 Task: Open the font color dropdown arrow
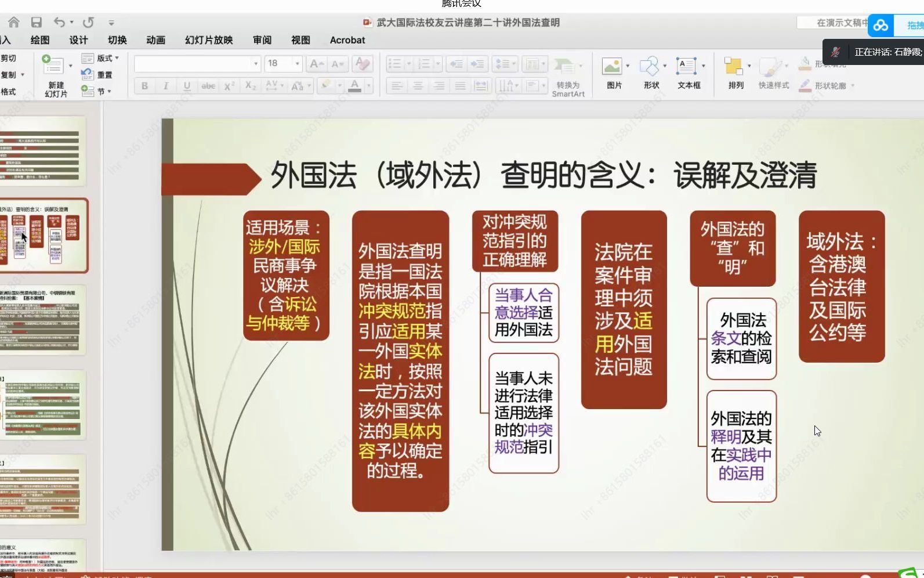[x=368, y=86]
